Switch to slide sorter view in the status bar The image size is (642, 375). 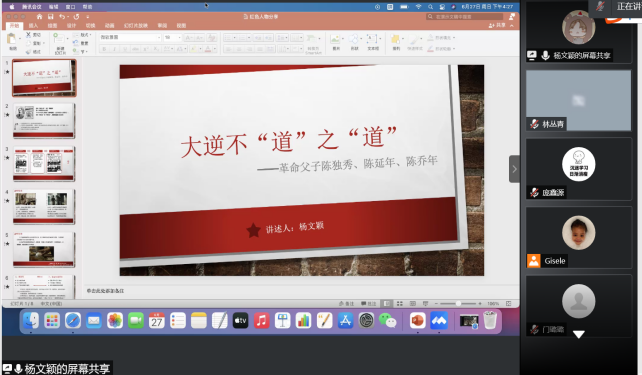pyautogui.click(x=400, y=303)
